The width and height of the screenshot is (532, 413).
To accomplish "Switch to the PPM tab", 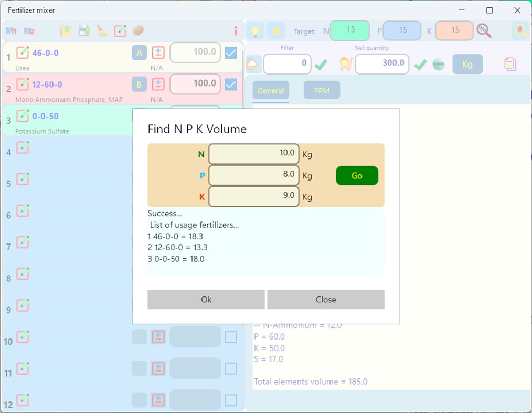I will click(322, 90).
